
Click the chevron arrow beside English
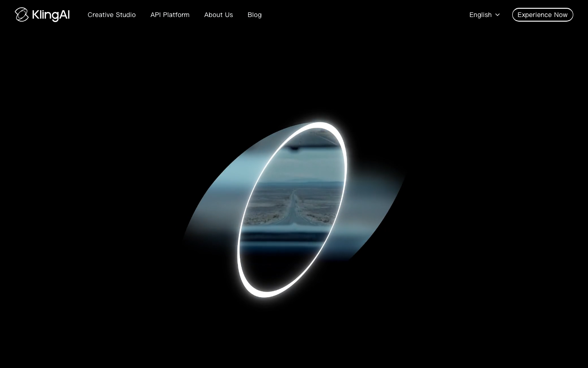coord(498,15)
